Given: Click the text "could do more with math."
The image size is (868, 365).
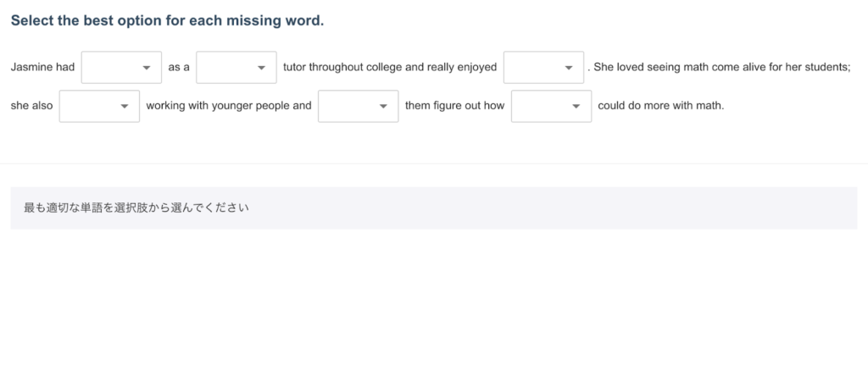Looking at the screenshot, I should [661, 107].
